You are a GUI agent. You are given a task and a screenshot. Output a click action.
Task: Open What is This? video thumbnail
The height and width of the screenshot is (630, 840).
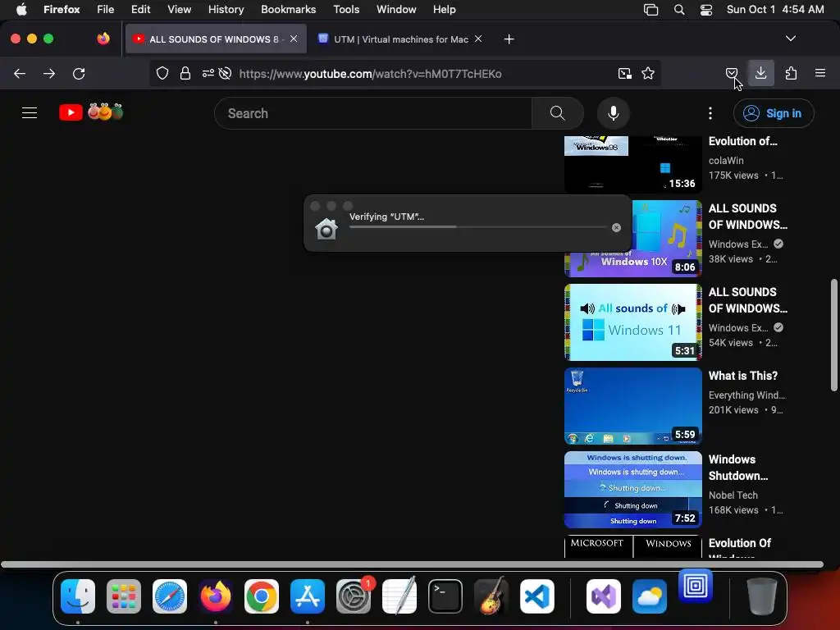[x=633, y=406]
